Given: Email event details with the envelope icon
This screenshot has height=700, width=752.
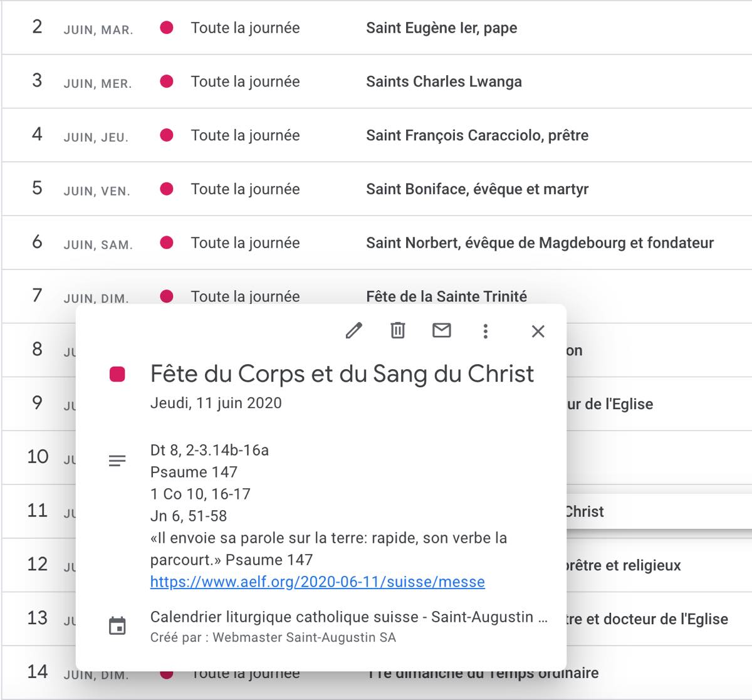Looking at the screenshot, I should pos(442,330).
